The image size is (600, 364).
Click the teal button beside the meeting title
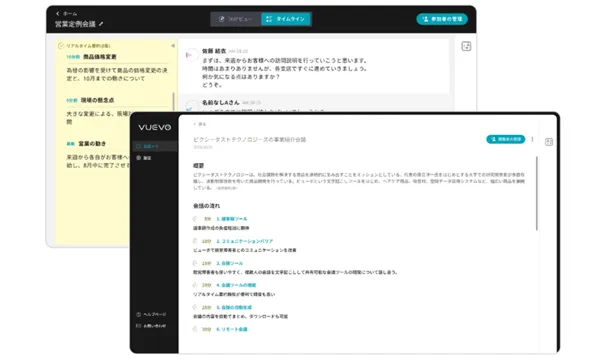pos(505,139)
